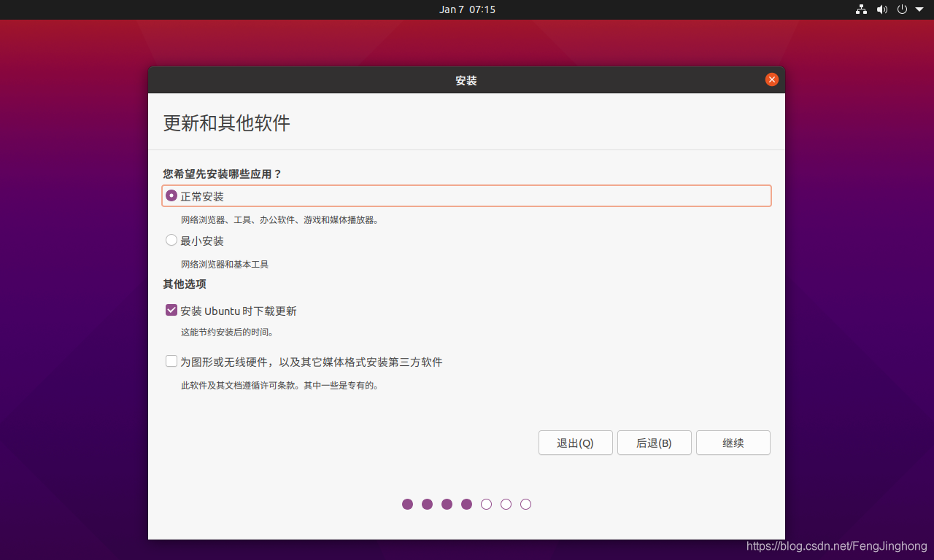934x560 pixels.
Task: Click the 其他选项 section label
Action: [185, 284]
